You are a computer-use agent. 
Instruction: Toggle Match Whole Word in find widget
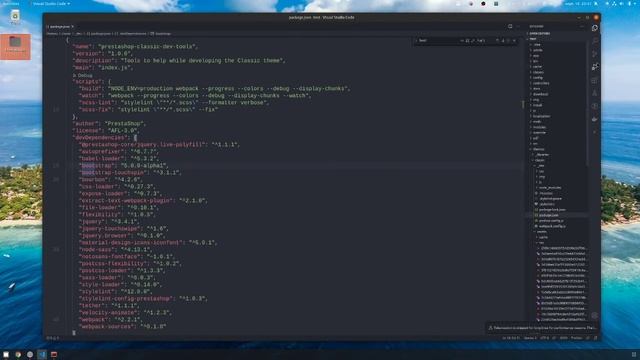click(x=467, y=40)
